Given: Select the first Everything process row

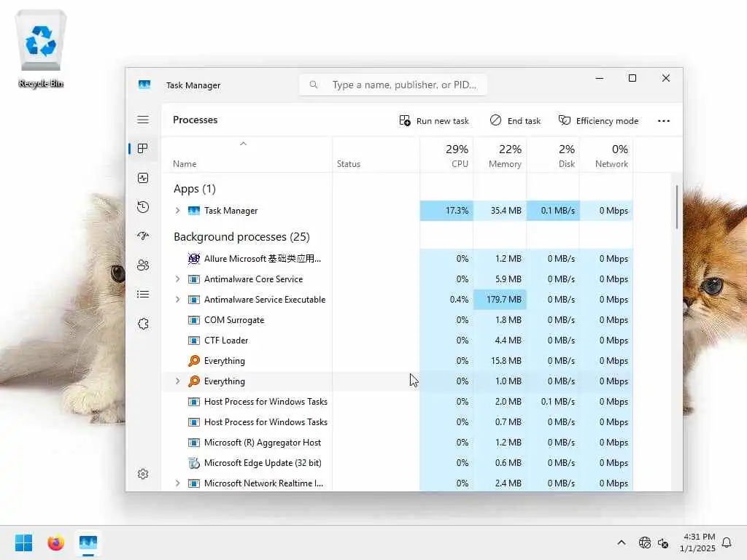Looking at the screenshot, I should point(398,361).
